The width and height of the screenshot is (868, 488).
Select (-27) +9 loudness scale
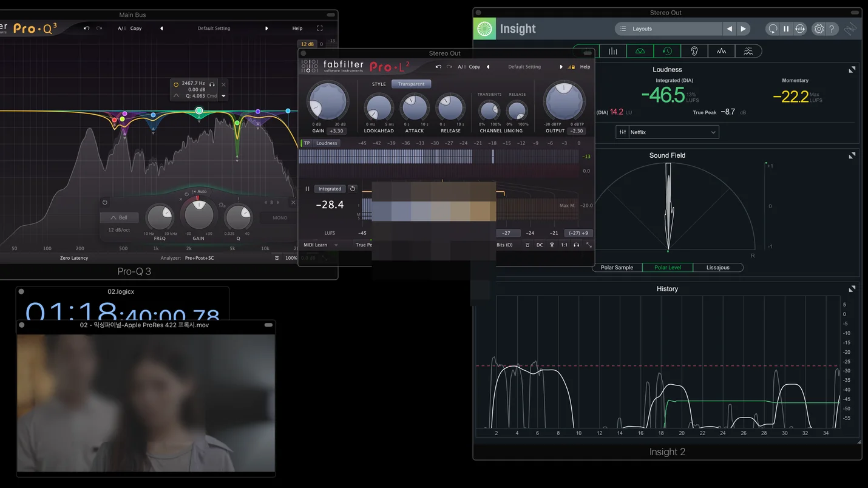click(x=578, y=233)
